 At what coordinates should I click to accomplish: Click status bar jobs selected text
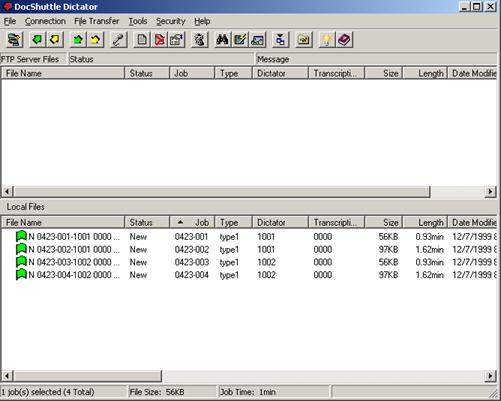48,392
